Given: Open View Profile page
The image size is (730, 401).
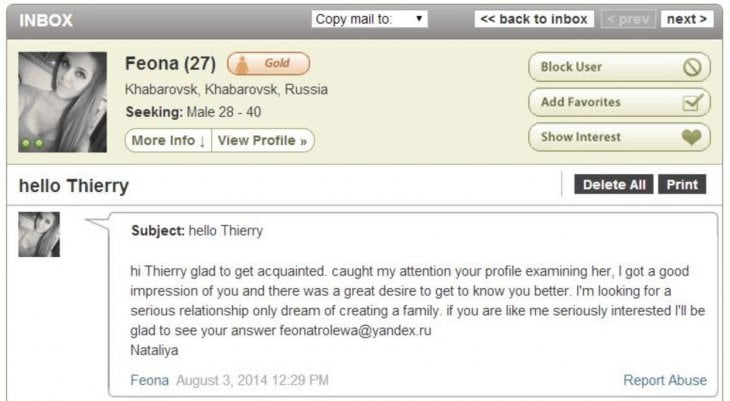Looking at the screenshot, I should tap(262, 140).
